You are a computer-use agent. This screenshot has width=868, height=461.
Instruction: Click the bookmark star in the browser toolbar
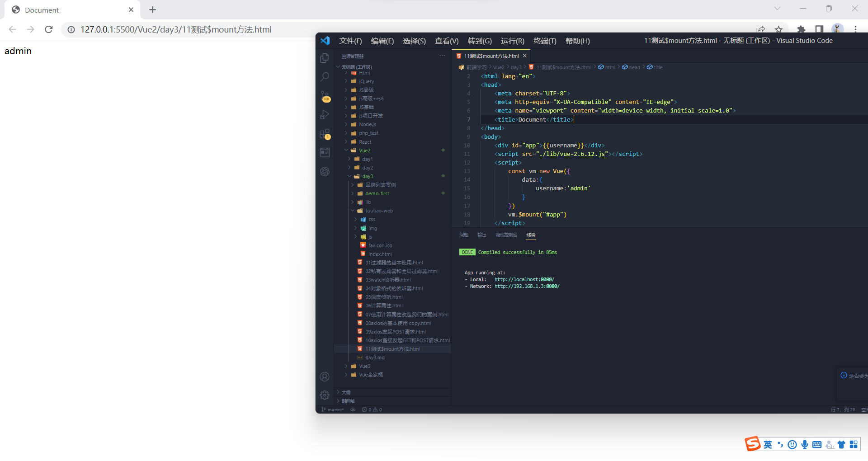click(778, 29)
